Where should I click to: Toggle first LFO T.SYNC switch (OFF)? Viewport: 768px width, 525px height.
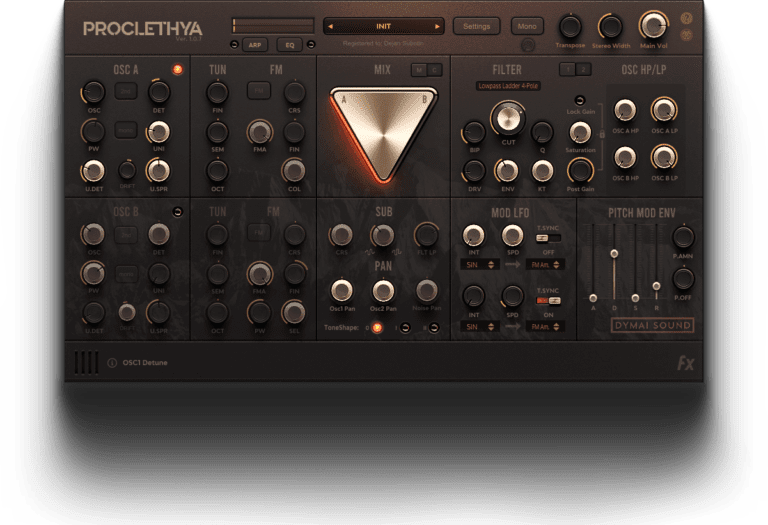click(x=548, y=238)
